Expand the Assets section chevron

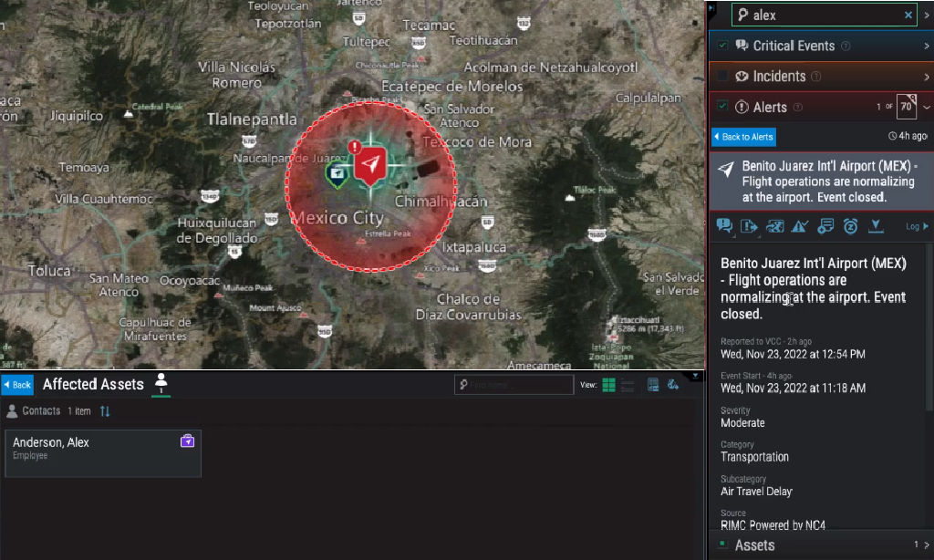point(927,544)
